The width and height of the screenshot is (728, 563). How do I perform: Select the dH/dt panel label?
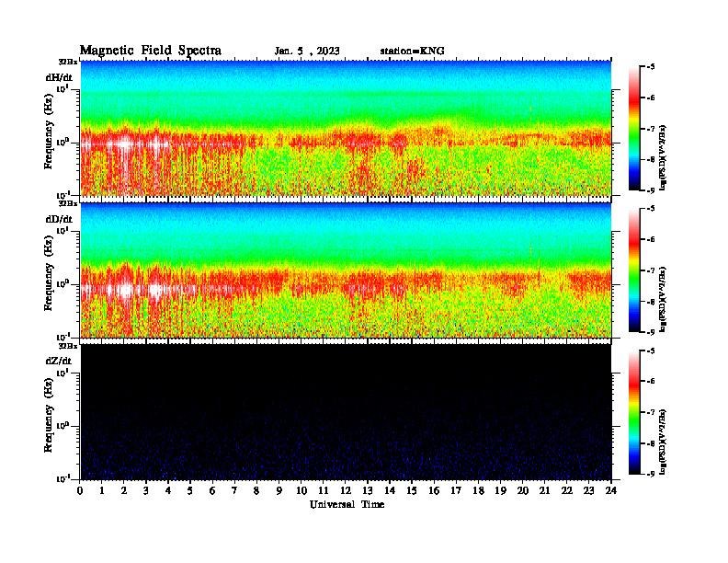point(59,77)
